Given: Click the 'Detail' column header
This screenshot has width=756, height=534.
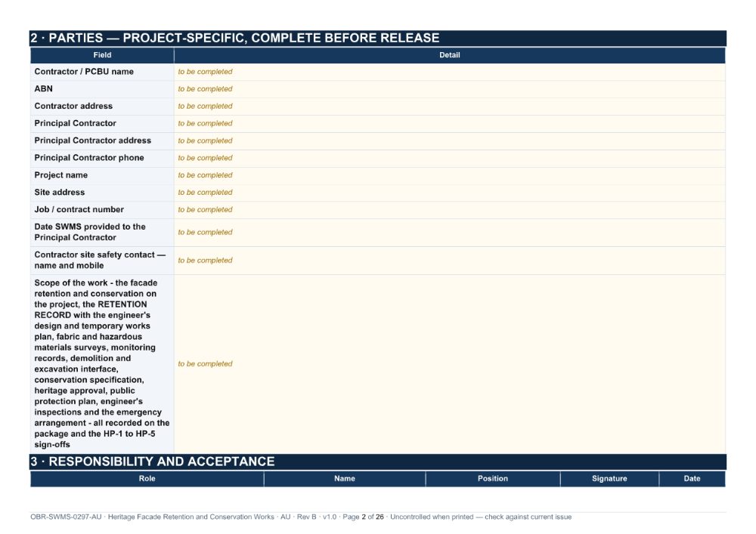Looking at the screenshot, I should pyautogui.click(x=449, y=55).
